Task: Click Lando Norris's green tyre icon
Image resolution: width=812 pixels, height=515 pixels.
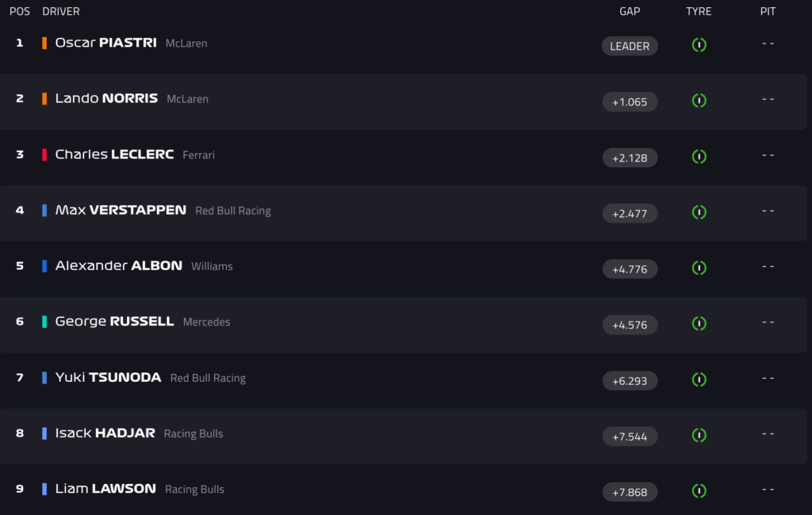Action: [699, 101]
